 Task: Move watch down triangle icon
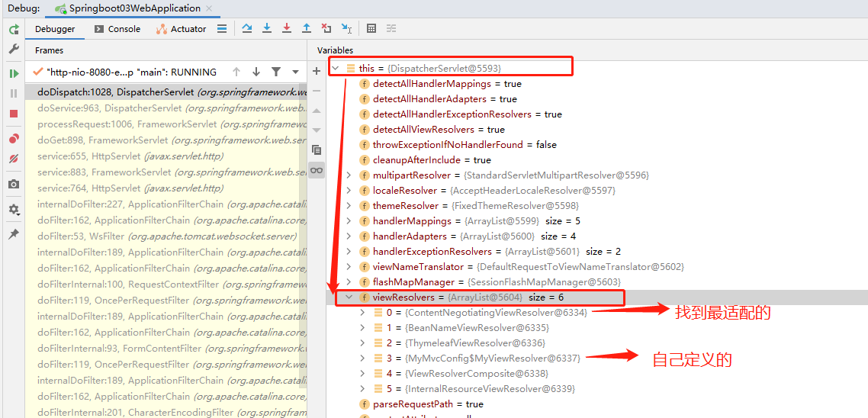pos(317,130)
